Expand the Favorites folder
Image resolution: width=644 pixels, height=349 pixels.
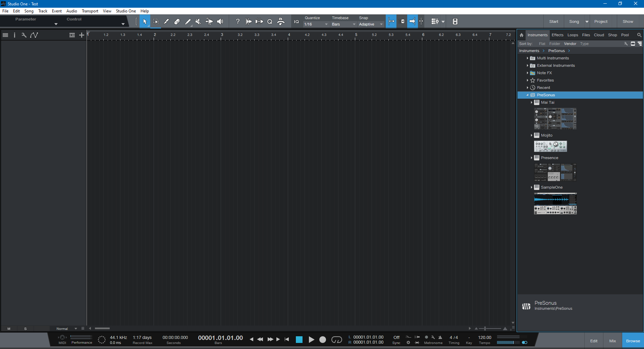click(527, 80)
